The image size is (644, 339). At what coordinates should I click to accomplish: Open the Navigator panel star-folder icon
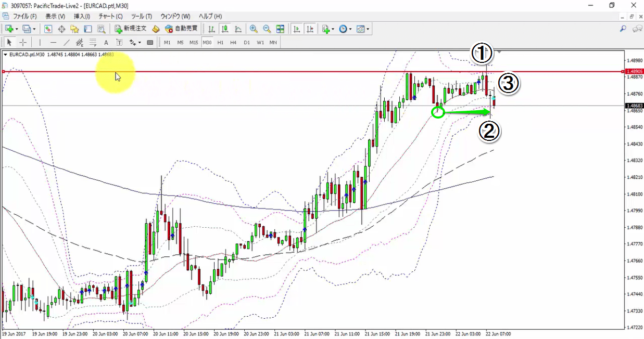tap(75, 29)
